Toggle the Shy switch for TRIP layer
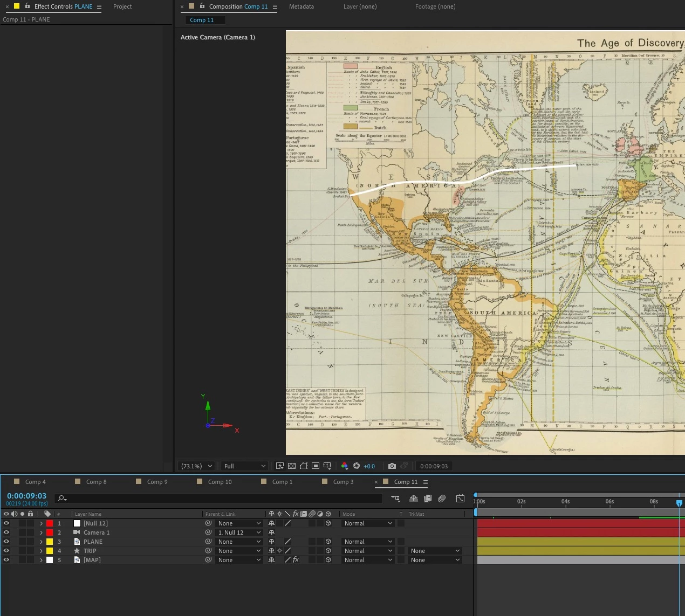685x616 pixels. click(271, 551)
